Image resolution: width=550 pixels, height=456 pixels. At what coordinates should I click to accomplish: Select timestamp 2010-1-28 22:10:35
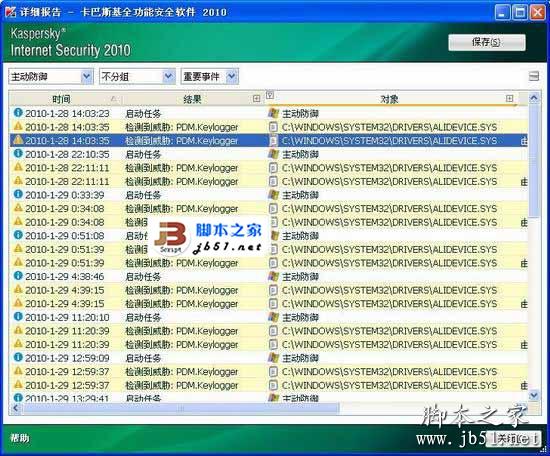pos(67,154)
